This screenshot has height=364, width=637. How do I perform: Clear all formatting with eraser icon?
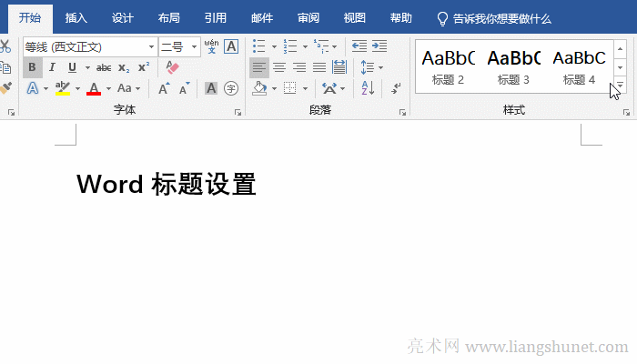point(172,67)
